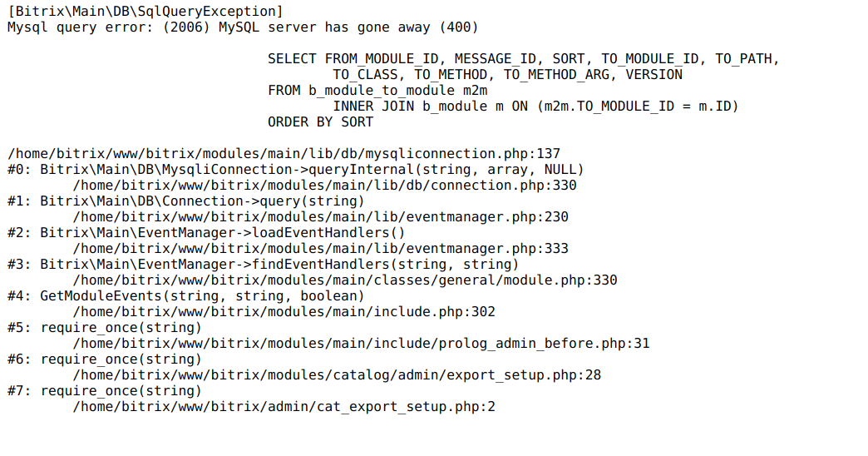Click the TO_CLASS, TO_METHOD column line

click(x=508, y=75)
